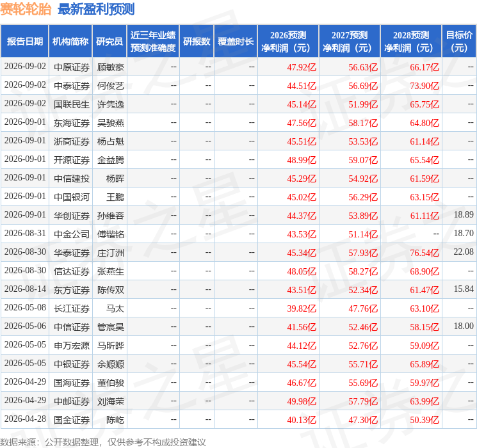Select the 中原证券 institution cell

72,67
